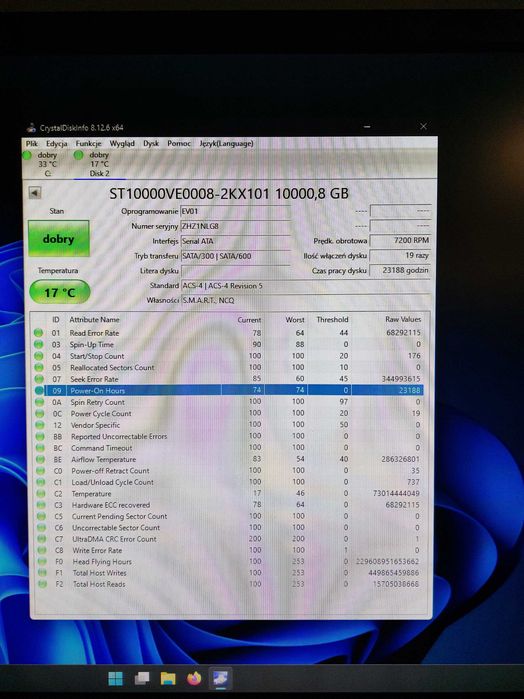
Task: Click the Własności field S.M.A.R.T., NCQ
Action: pos(305,300)
